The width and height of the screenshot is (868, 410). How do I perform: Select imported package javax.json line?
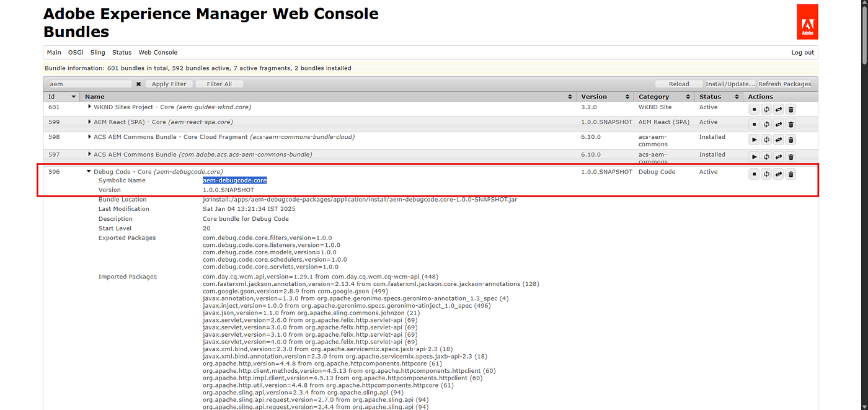(x=311, y=313)
